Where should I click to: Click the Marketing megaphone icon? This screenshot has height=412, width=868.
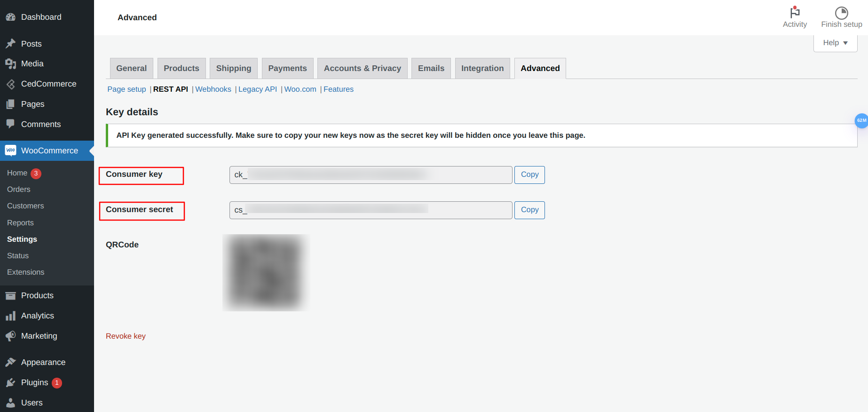pyautogui.click(x=10, y=336)
